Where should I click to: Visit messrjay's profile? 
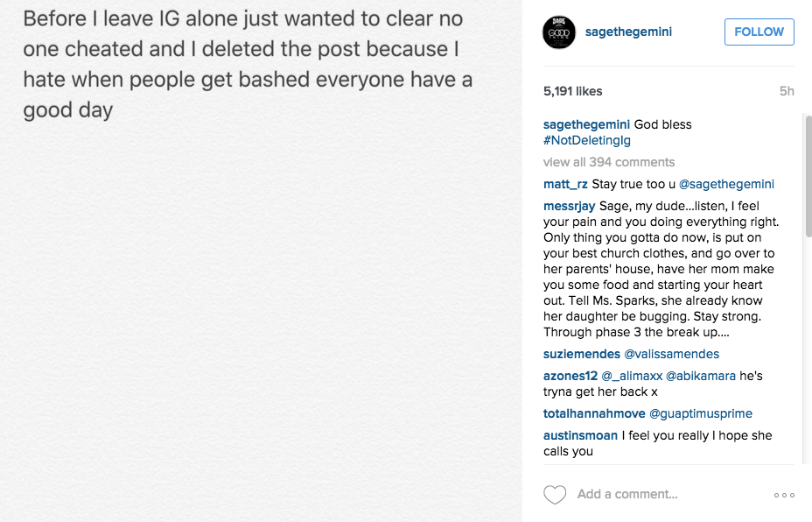coord(570,206)
